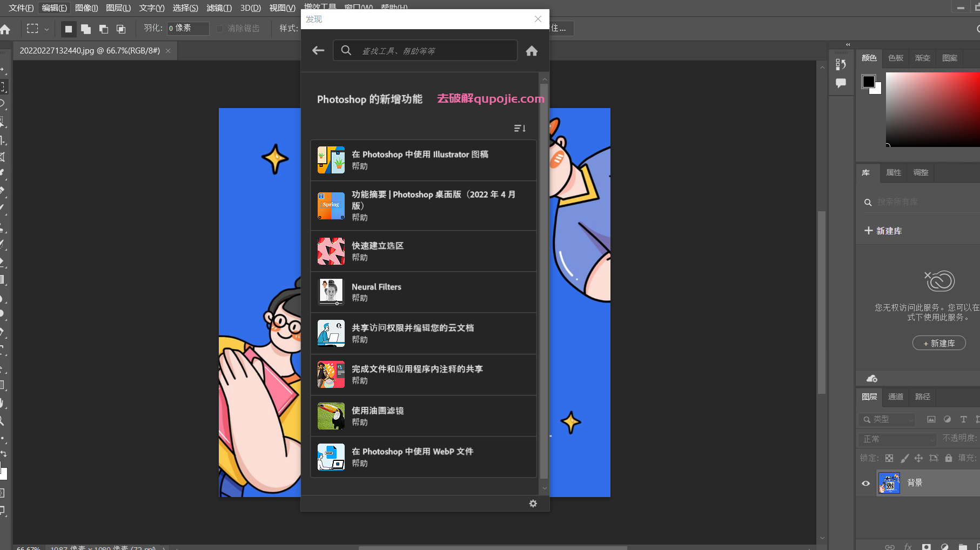Open the Discover panel settings gear
This screenshot has height=550, width=980.
click(x=533, y=504)
